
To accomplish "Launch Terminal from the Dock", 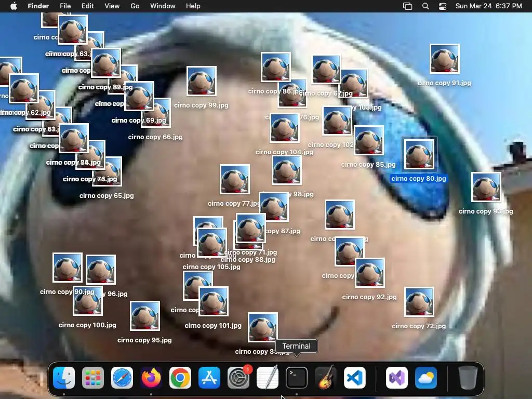I will click(x=297, y=378).
